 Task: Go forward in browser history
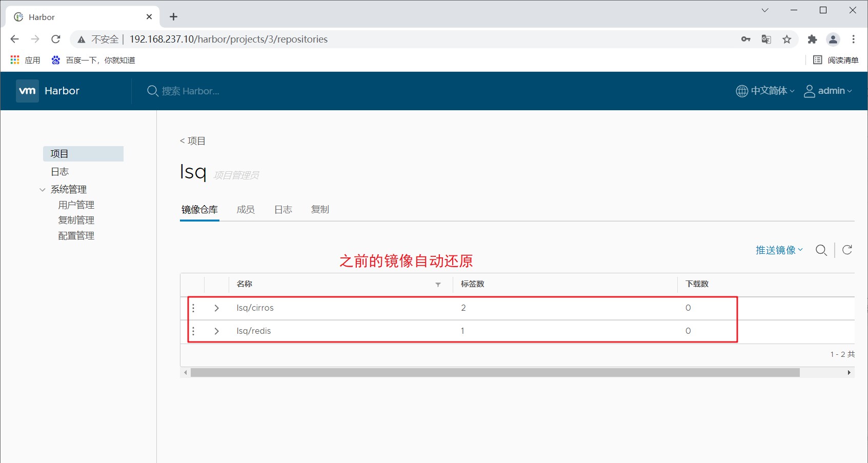point(35,39)
